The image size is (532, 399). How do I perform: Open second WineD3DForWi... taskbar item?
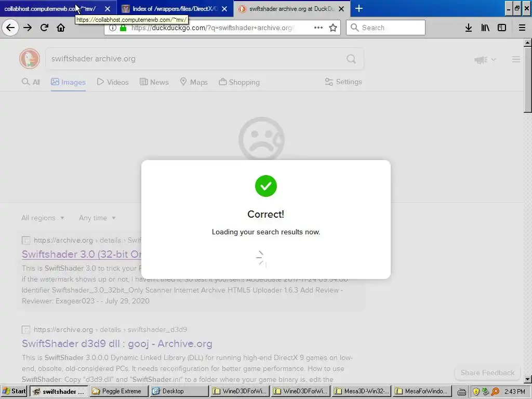(301, 391)
